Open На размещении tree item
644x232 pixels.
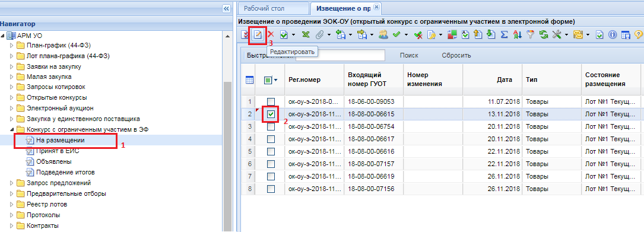61,141
